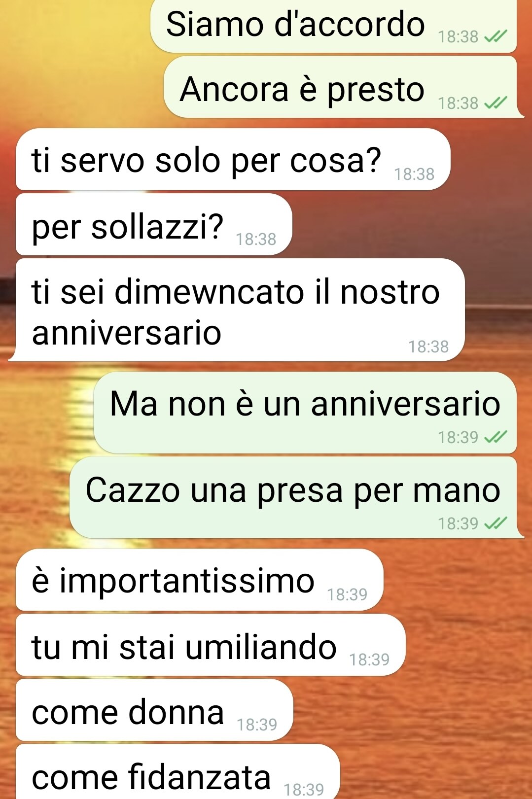Tap the 18:38 timestamp under 'anniversario' received bubble
The image size is (532, 799).
428,347
